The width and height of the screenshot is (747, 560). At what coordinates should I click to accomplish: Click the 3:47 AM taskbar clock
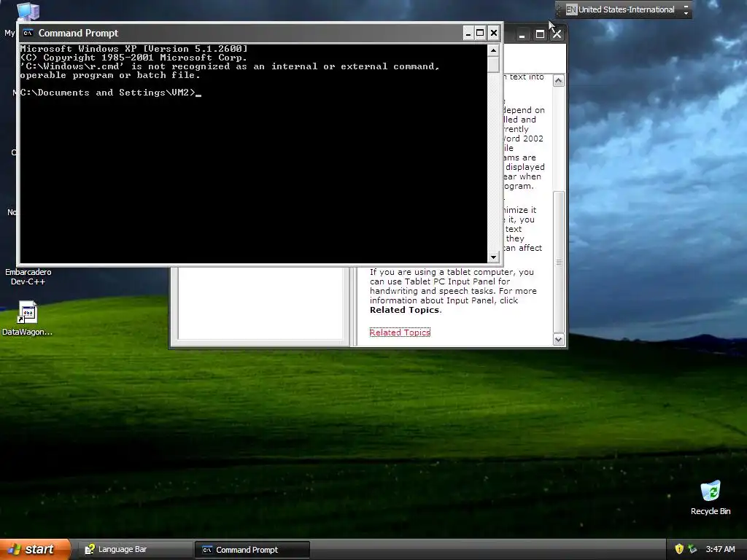pos(720,549)
